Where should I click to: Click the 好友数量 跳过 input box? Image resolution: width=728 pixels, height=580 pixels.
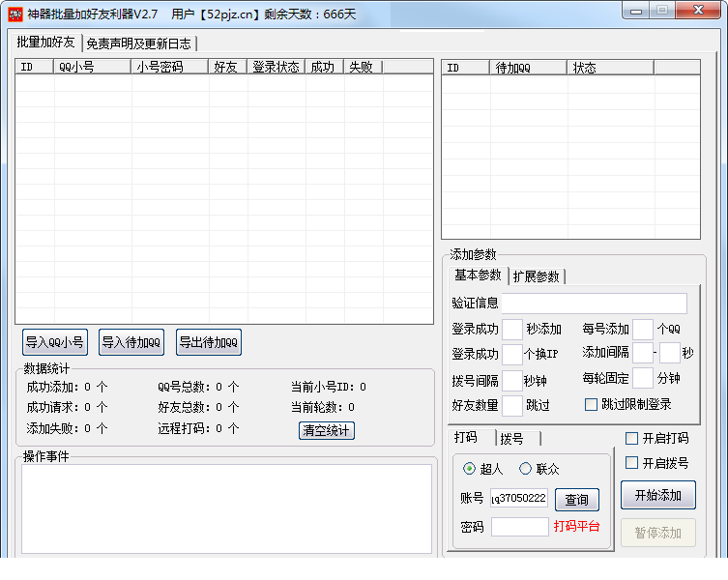[x=512, y=405]
